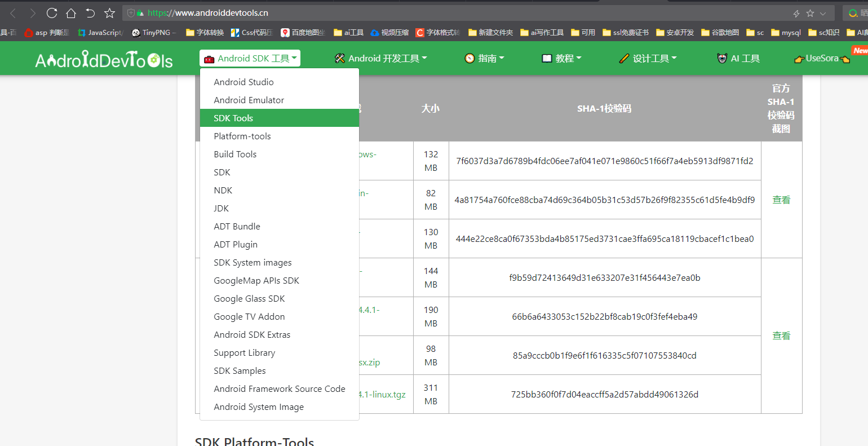
Task: Click the green padlock icon in address bar
Action: point(140,13)
